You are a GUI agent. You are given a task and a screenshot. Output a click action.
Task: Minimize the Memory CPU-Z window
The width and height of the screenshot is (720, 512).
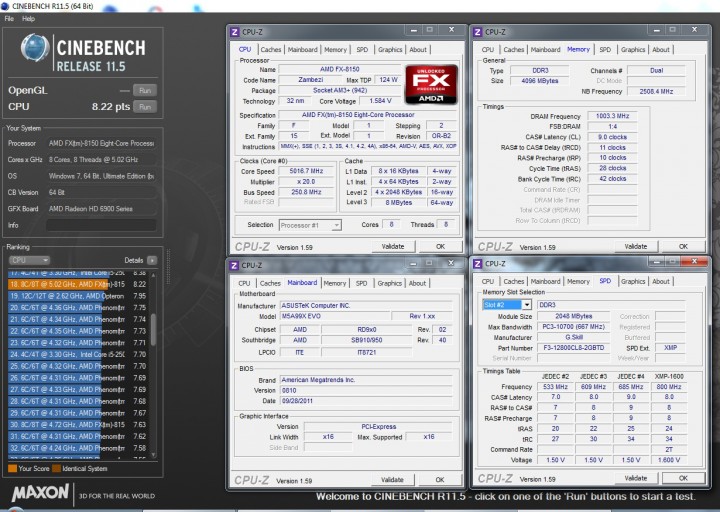click(x=657, y=30)
